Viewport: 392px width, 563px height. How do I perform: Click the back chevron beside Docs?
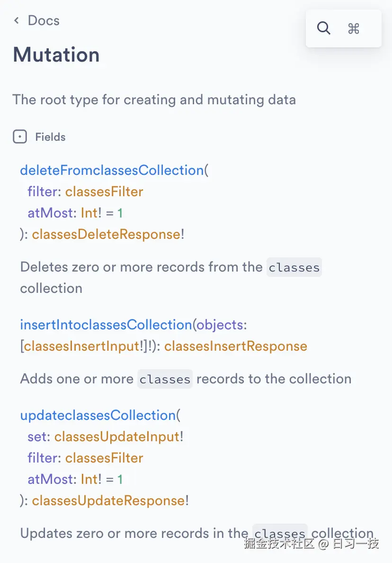[17, 20]
